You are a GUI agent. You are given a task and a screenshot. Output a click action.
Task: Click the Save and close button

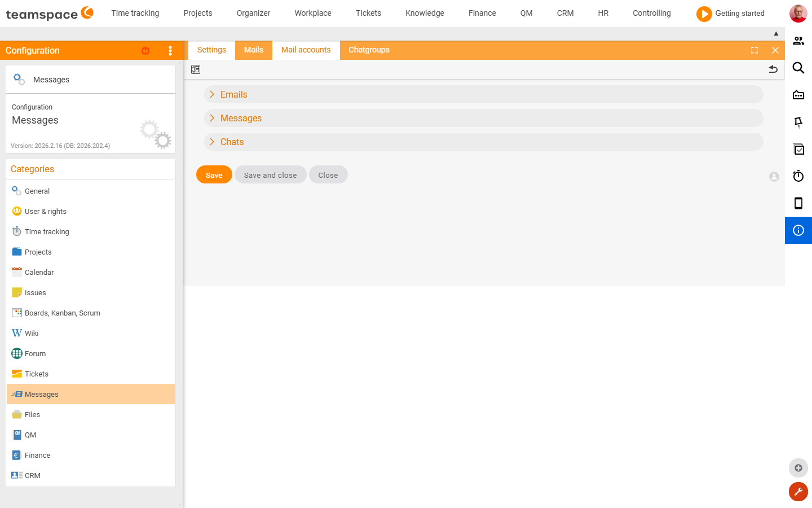point(271,175)
